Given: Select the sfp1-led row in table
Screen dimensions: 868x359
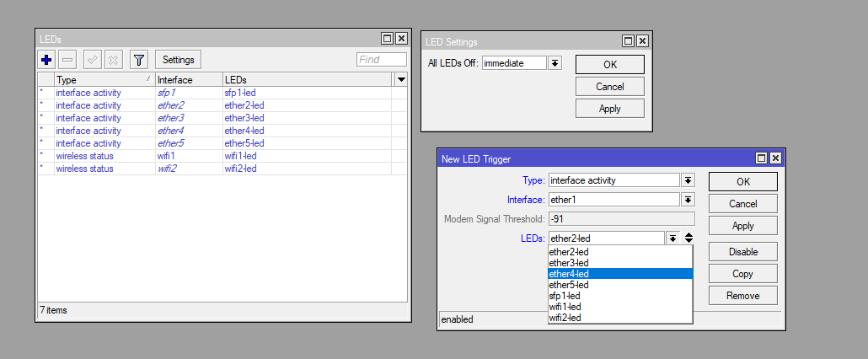Looking at the screenshot, I should pyautogui.click(x=222, y=93).
